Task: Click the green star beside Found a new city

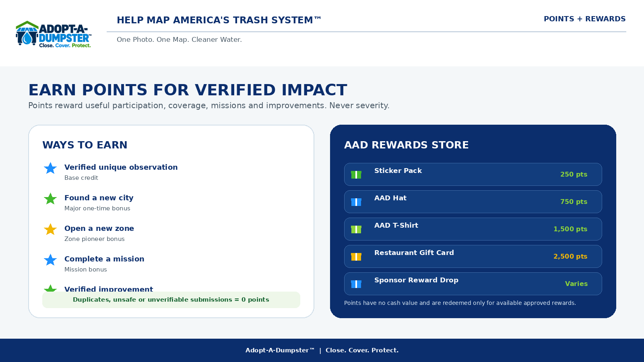Action: [x=50, y=199]
